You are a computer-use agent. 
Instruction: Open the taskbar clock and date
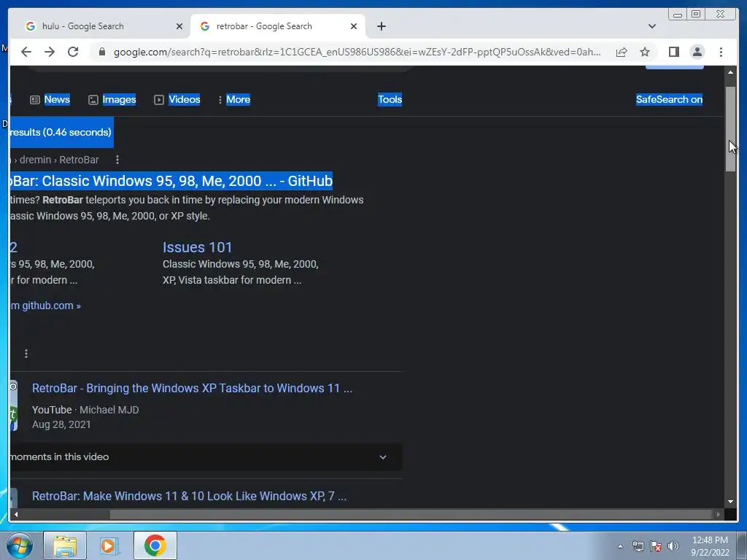click(710, 546)
